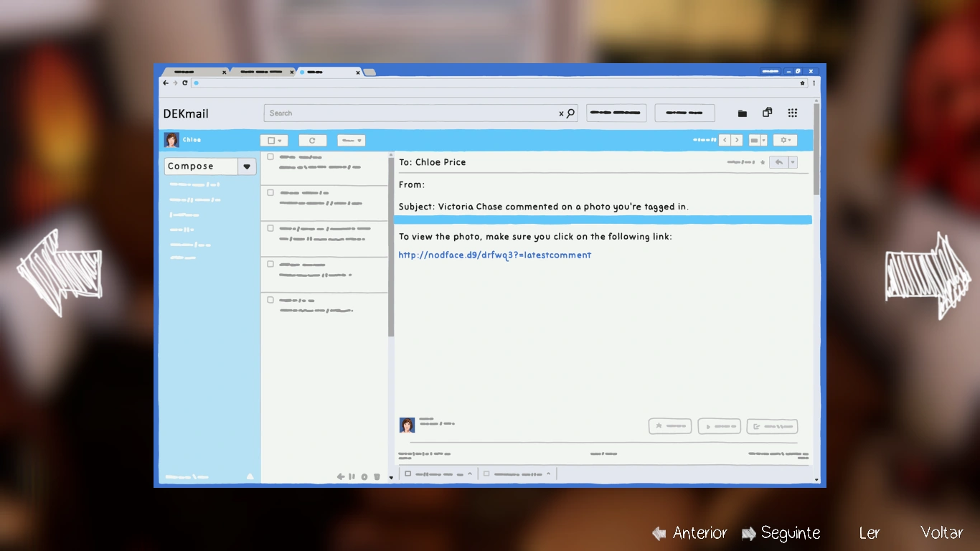Reply using the arrow button in email header

778,162
